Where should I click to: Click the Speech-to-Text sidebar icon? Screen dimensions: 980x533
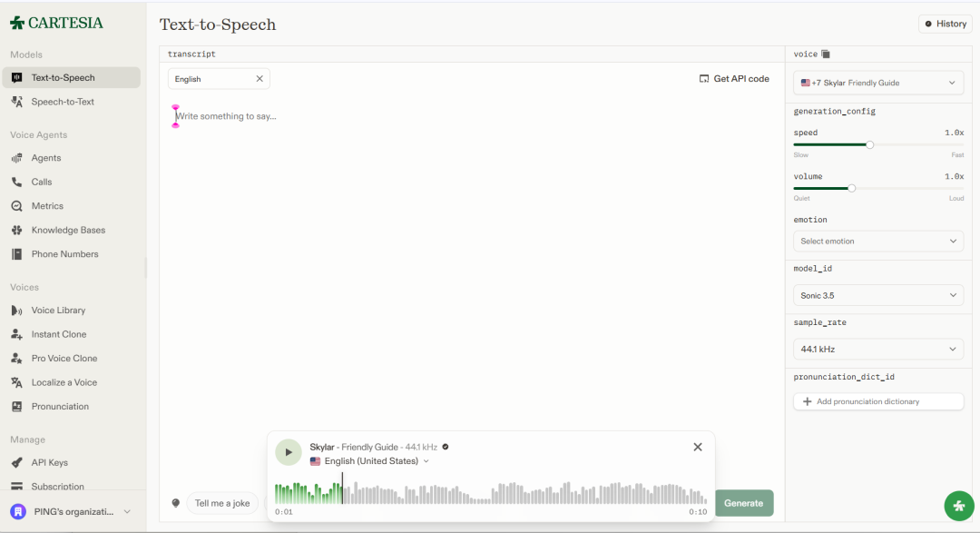[x=17, y=102]
